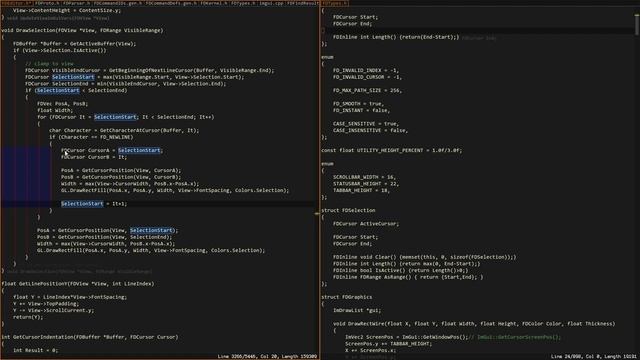Open the FDKernel.h tab
Screen dimensions: 640x360
214,3
